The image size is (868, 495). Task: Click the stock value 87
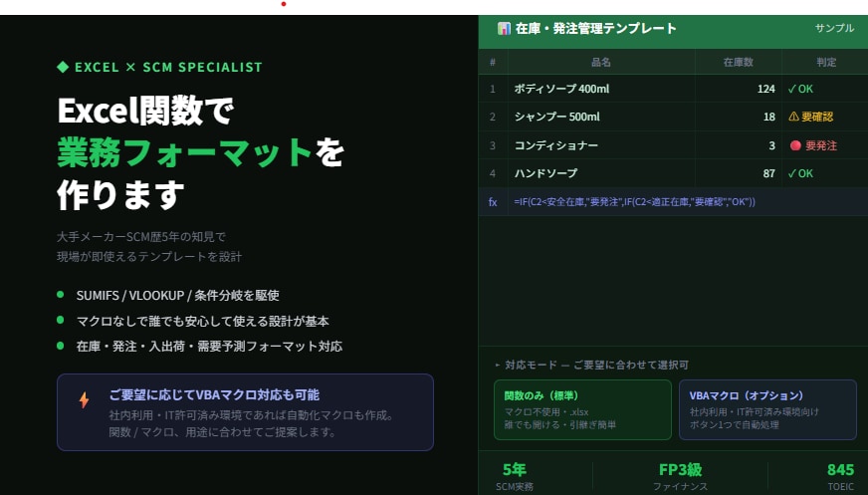[768, 173]
